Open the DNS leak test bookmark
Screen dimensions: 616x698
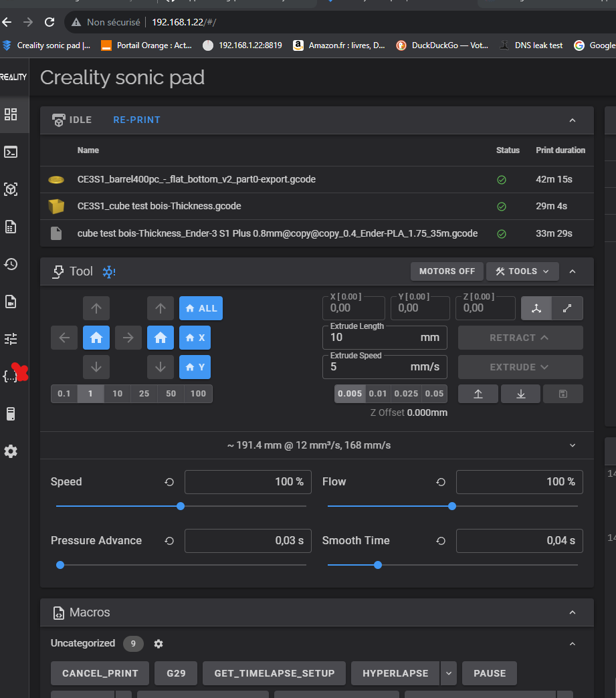[531, 45]
